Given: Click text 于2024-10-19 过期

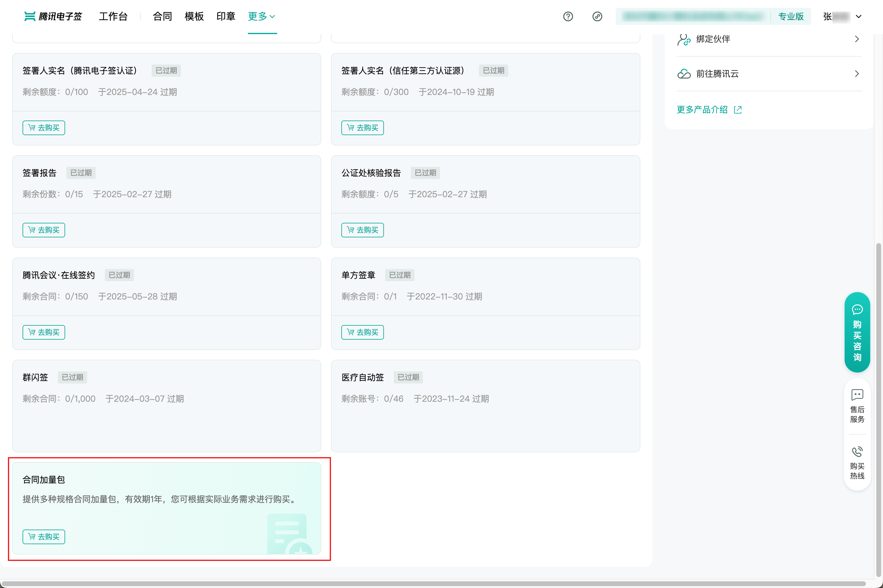Looking at the screenshot, I should point(456,92).
